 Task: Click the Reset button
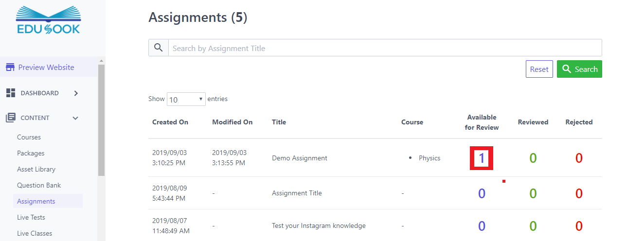(539, 69)
